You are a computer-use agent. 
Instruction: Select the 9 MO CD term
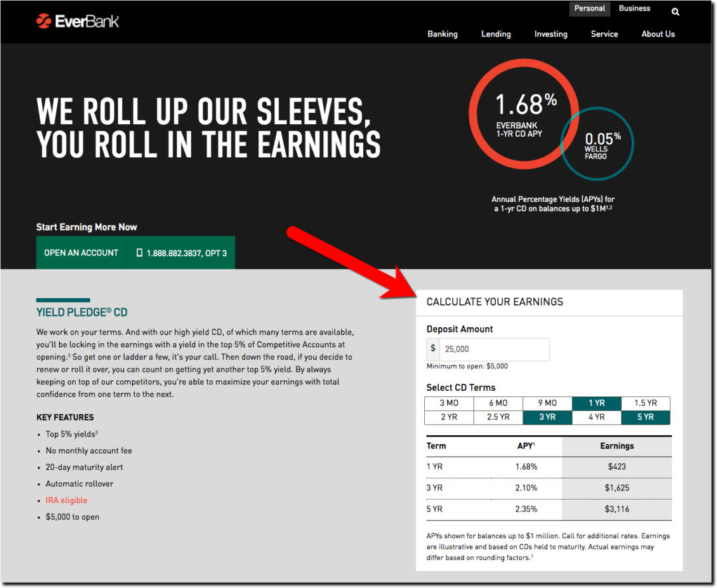point(547,403)
